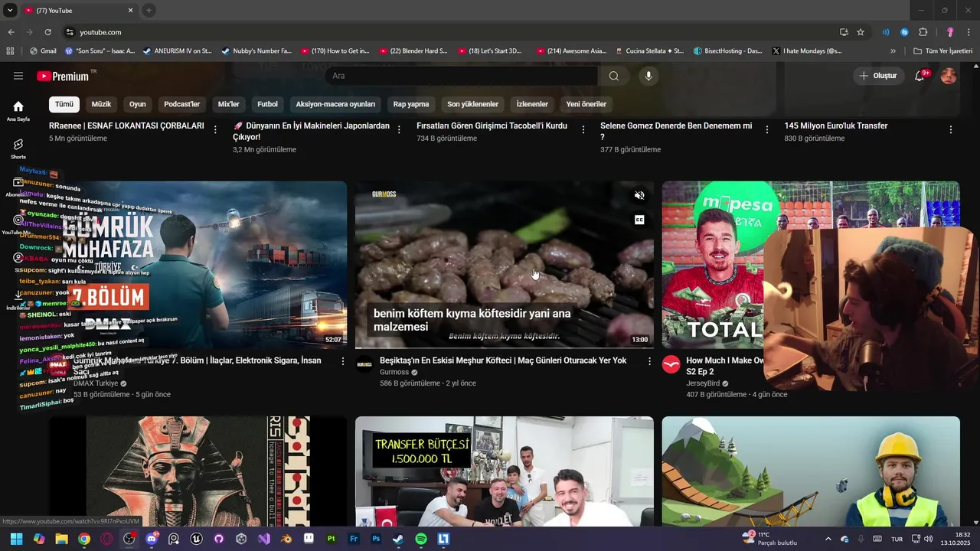Open the Spotify taskbar icon

[421, 539]
